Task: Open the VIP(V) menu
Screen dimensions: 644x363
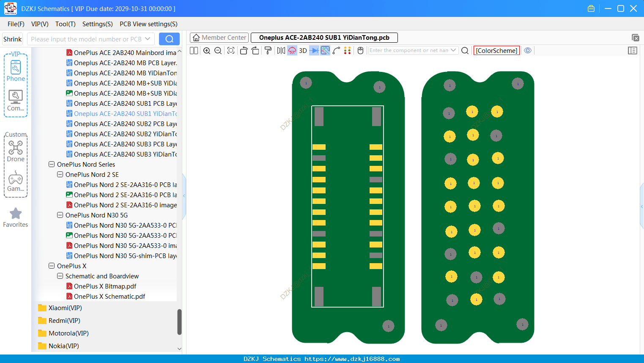Action: [40, 24]
